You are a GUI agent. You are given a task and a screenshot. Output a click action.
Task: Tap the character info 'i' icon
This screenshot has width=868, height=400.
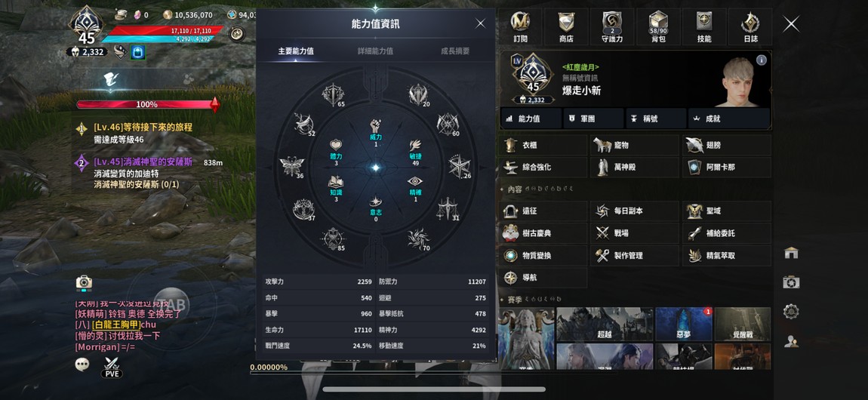pos(761,60)
